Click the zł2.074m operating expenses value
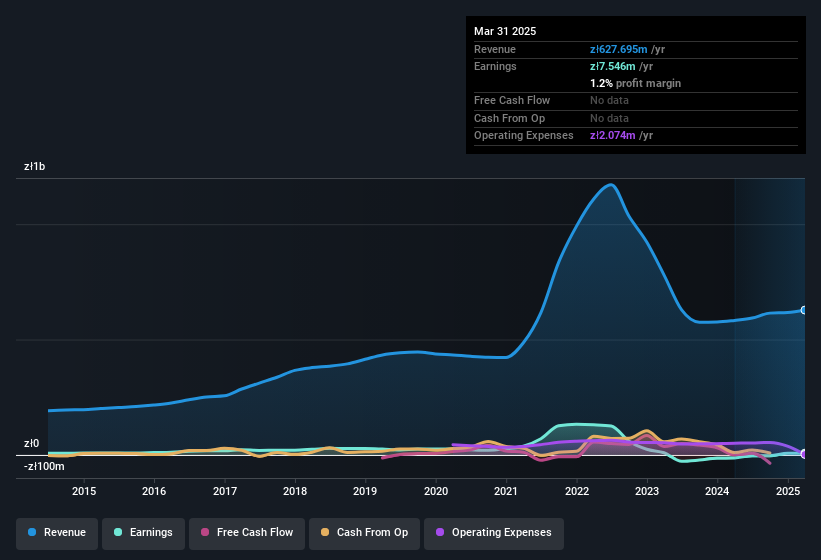The image size is (821, 560). (x=613, y=136)
